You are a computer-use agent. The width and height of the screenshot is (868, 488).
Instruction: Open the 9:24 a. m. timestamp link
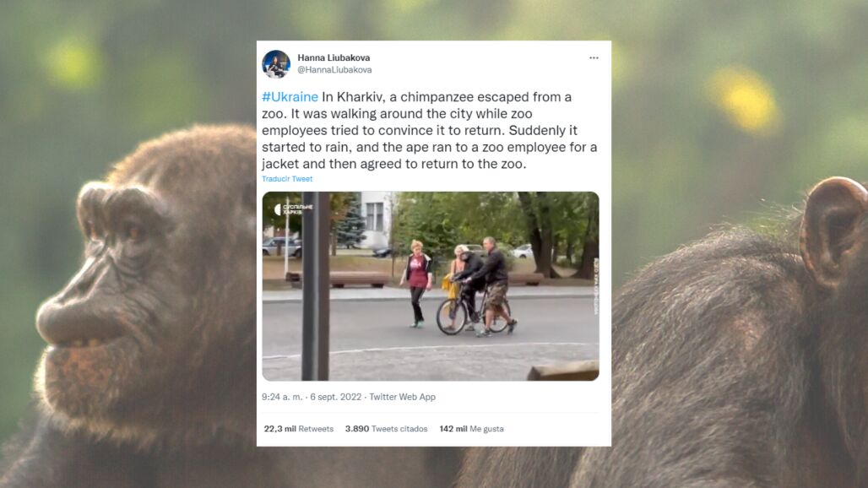(x=282, y=397)
